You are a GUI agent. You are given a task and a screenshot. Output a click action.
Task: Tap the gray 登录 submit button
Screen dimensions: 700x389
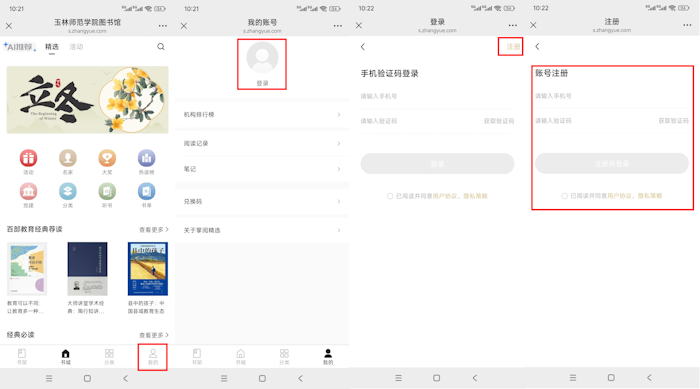(438, 164)
